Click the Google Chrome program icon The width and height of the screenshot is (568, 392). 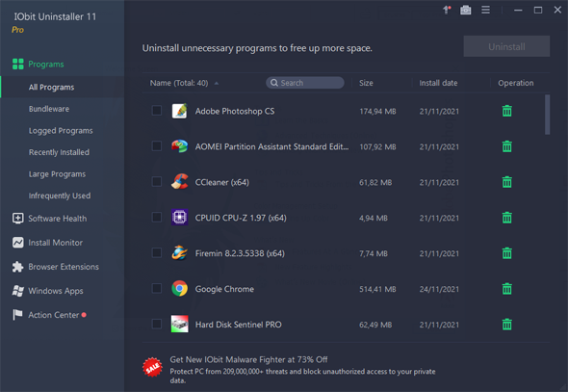click(179, 289)
